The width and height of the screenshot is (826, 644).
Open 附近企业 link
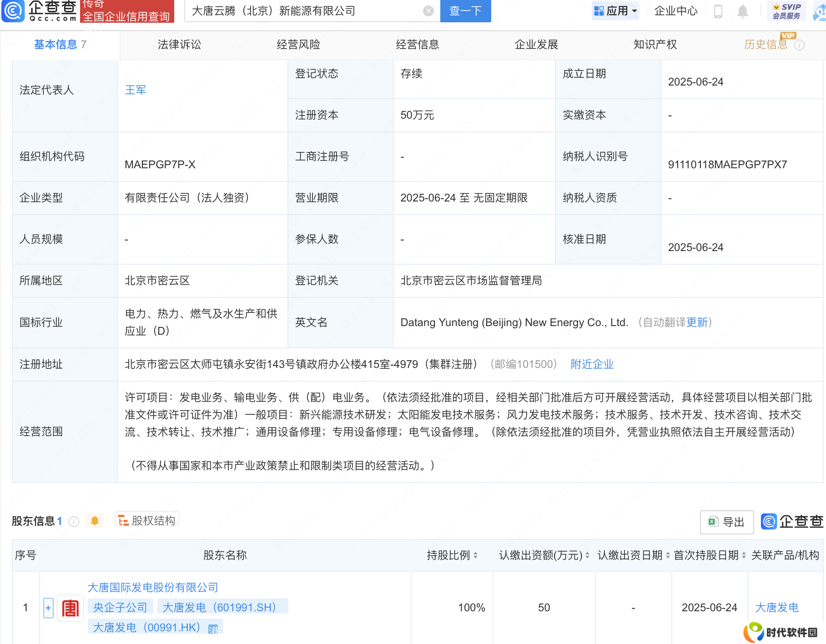point(592,364)
